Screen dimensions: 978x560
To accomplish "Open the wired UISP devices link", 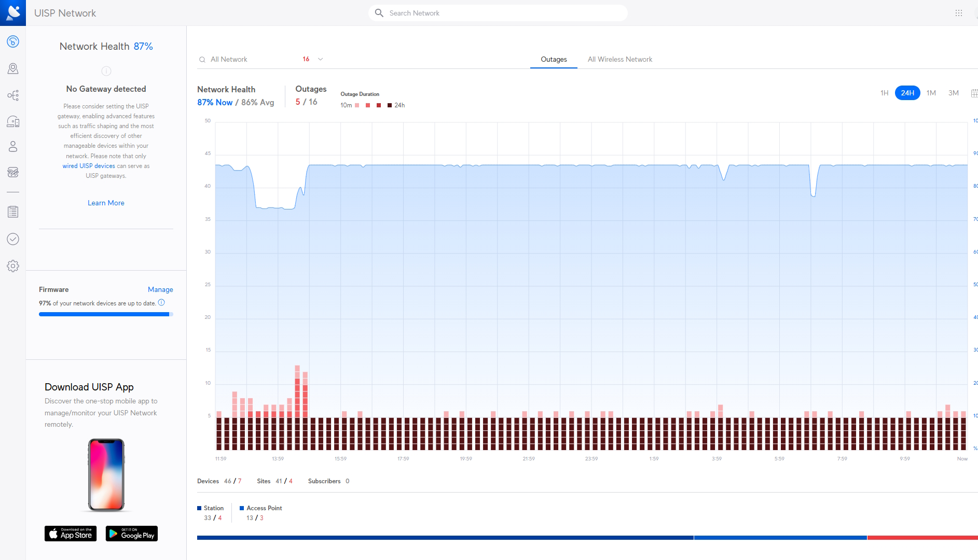I will point(89,166).
